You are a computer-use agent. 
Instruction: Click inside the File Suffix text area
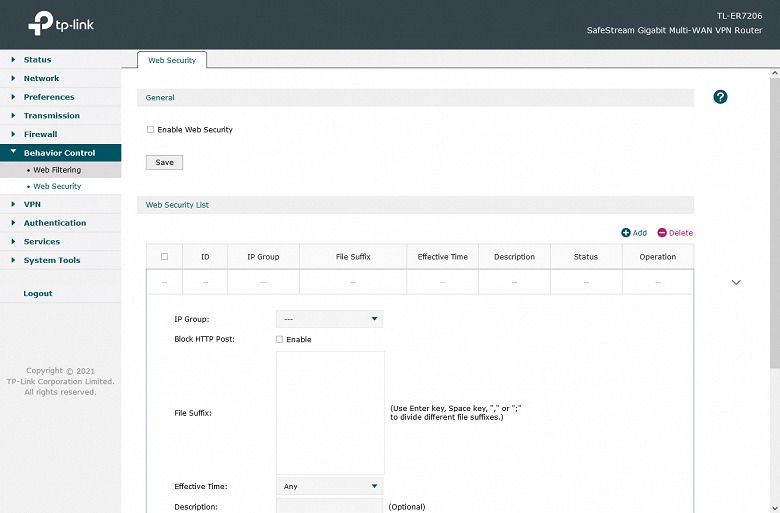point(330,412)
